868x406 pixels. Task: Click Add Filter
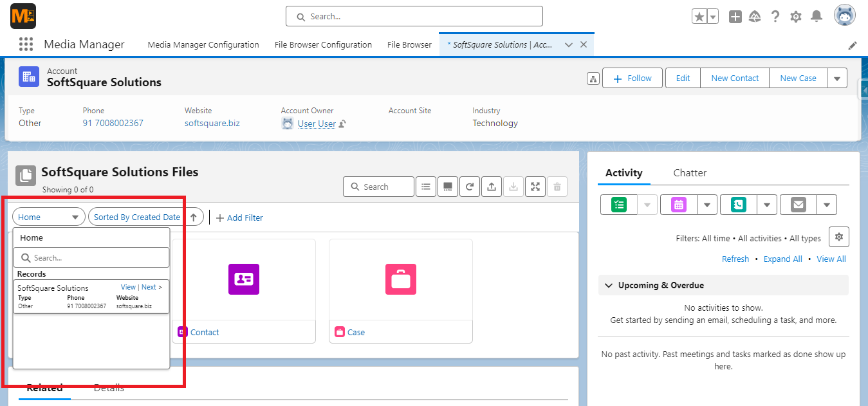click(239, 217)
